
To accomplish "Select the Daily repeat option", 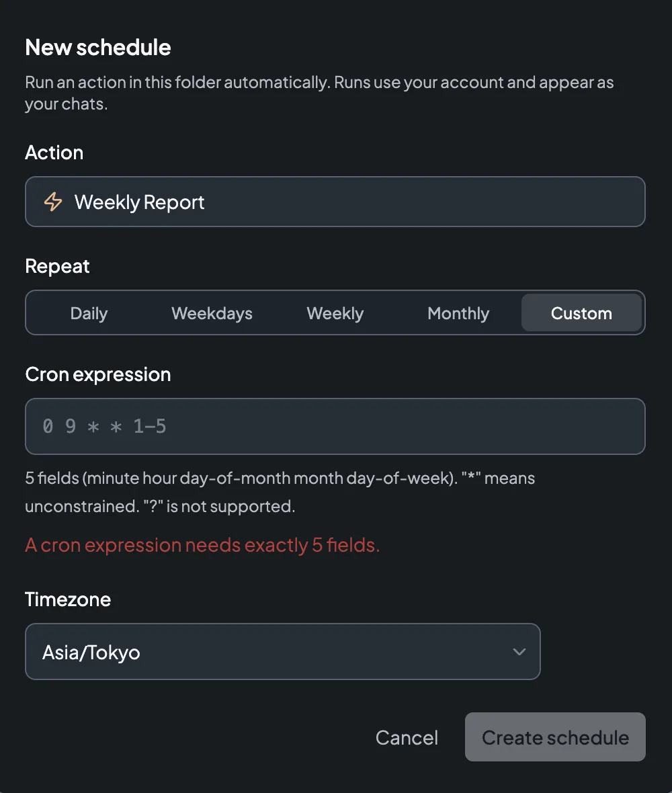I will coord(89,313).
